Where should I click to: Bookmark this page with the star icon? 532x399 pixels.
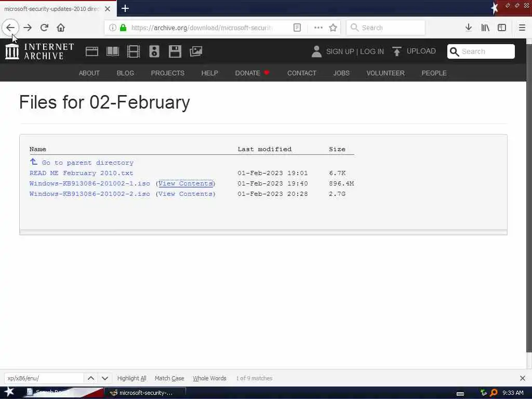[333, 28]
